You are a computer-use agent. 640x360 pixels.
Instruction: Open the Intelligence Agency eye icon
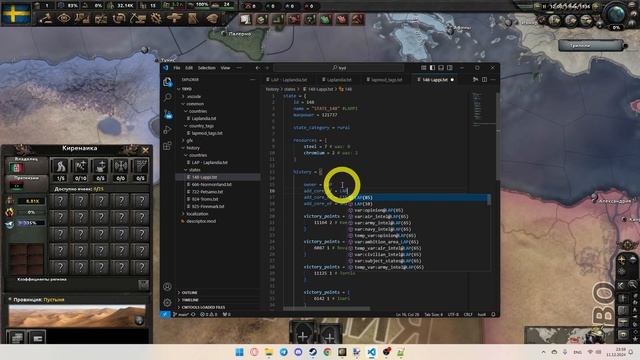pos(64,18)
